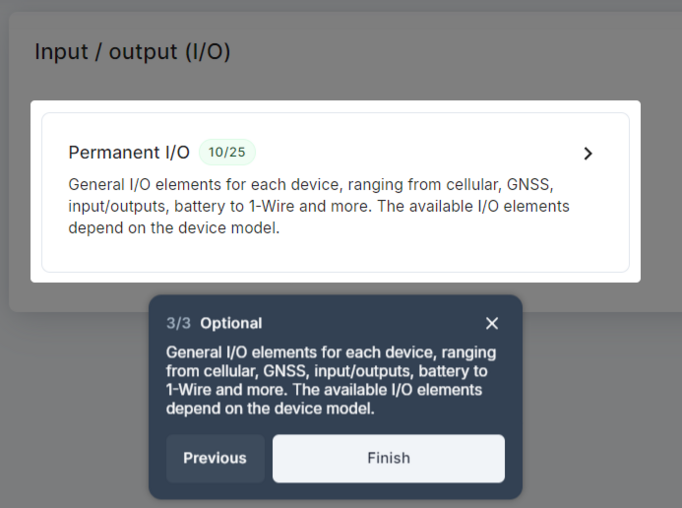
Task: Click the 3/3 step counter
Action: (178, 323)
